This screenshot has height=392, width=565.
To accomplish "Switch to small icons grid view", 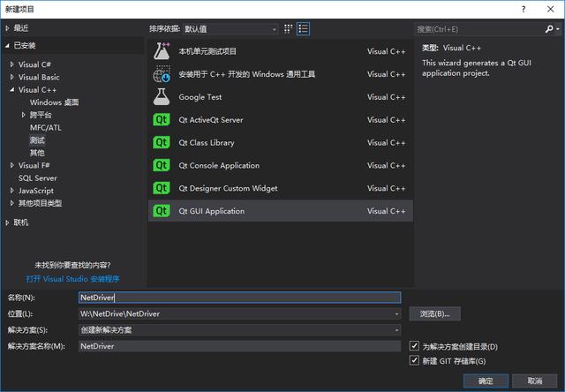I will tap(288, 29).
